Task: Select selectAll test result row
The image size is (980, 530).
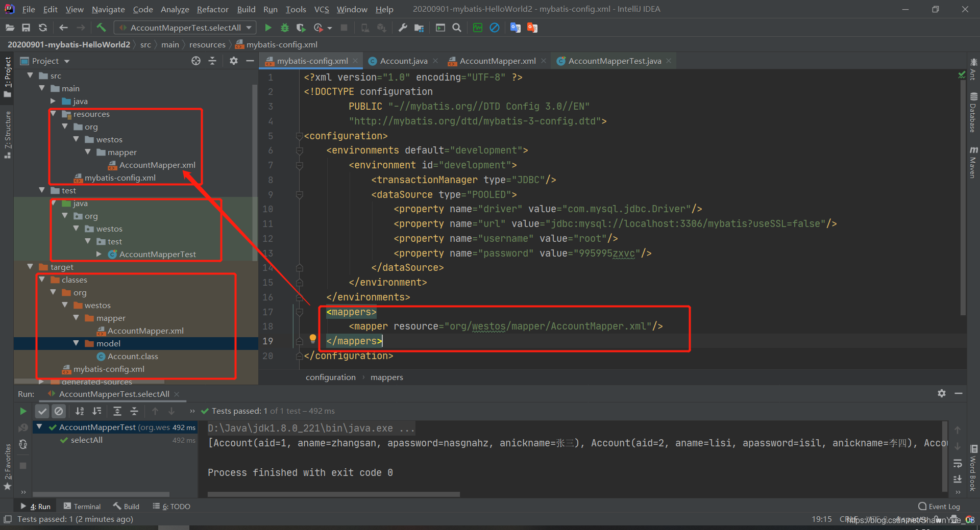Action: tap(86, 440)
